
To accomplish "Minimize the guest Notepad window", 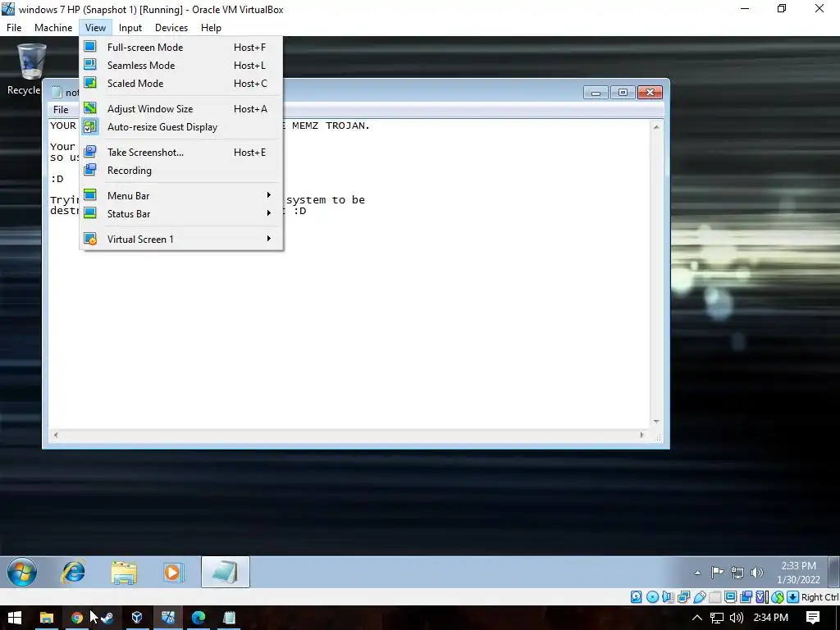I will [596, 93].
